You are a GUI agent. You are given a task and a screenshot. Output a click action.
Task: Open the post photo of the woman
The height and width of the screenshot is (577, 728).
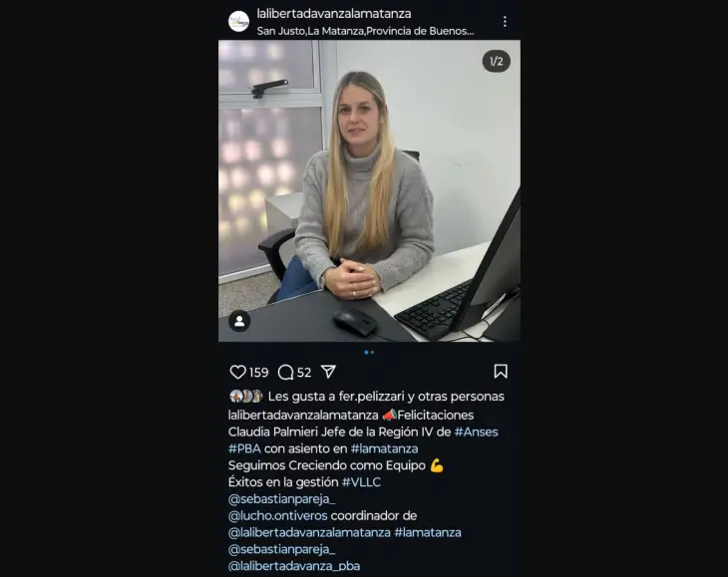(x=369, y=191)
